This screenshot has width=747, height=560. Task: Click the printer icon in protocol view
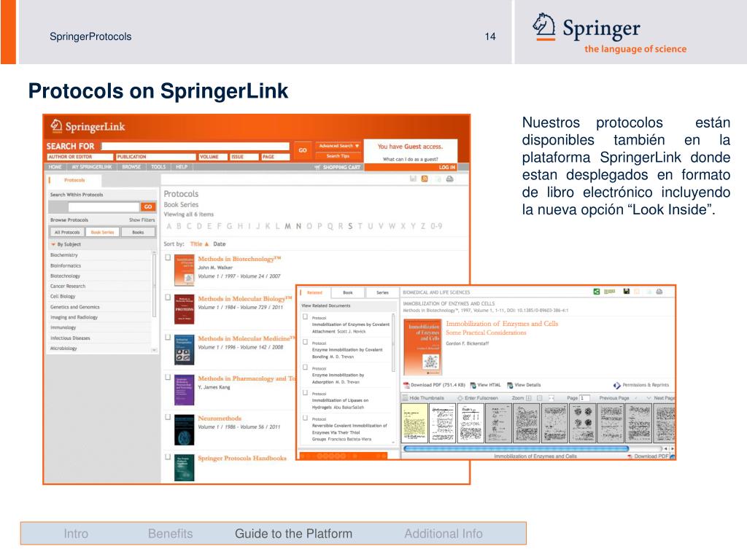(x=659, y=292)
